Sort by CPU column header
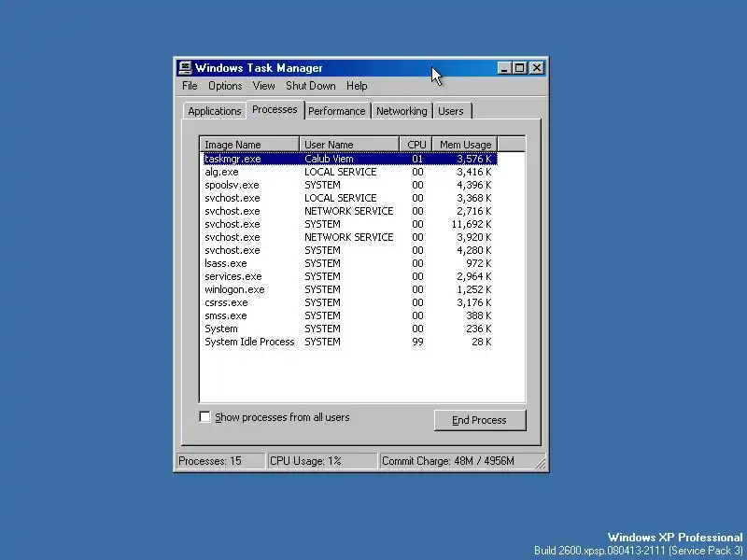Viewport: 747px width, 560px height. tap(416, 145)
